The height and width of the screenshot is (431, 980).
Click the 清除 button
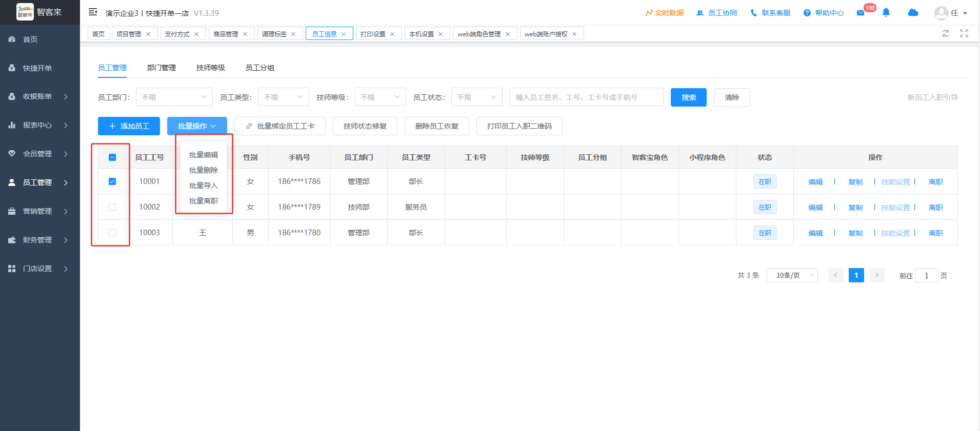coord(732,97)
